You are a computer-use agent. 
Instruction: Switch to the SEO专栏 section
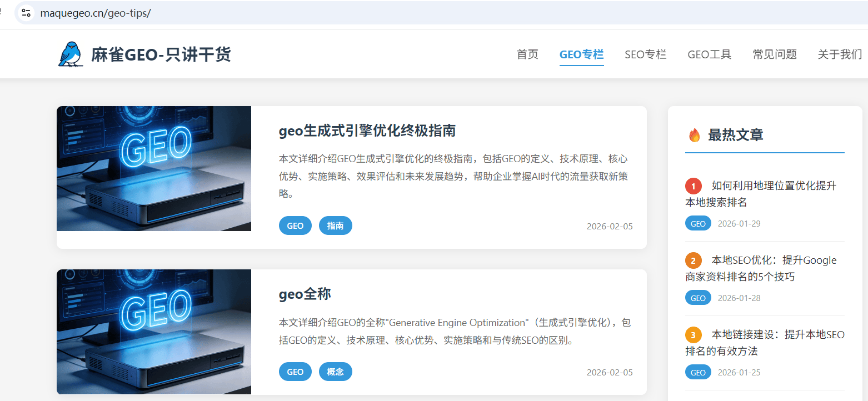point(645,54)
